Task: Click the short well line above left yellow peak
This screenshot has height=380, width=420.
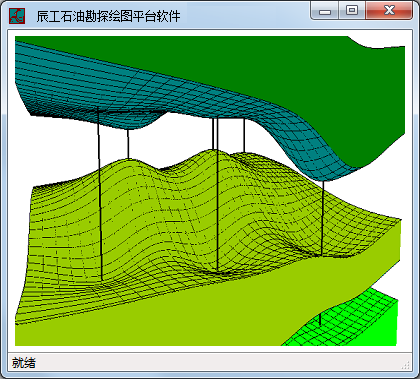Action: click(x=128, y=144)
